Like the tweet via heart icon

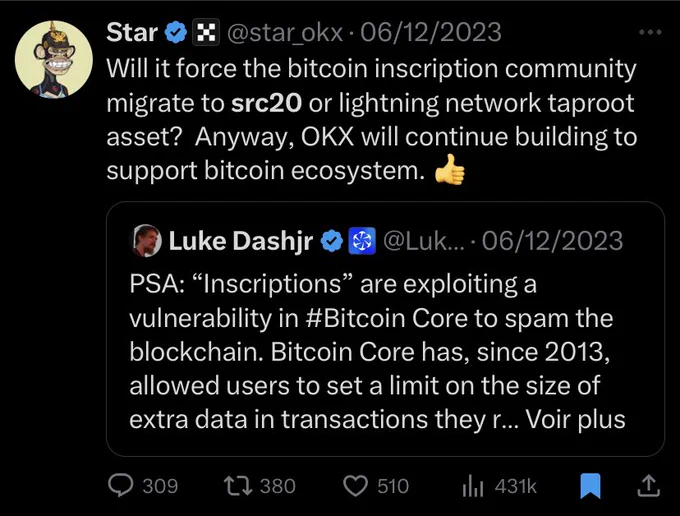click(x=356, y=486)
